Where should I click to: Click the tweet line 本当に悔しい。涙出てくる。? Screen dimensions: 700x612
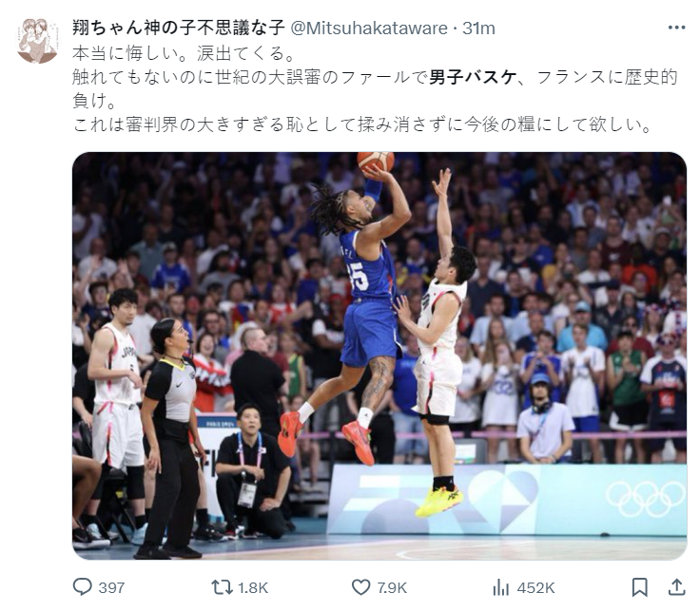tap(184, 53)
